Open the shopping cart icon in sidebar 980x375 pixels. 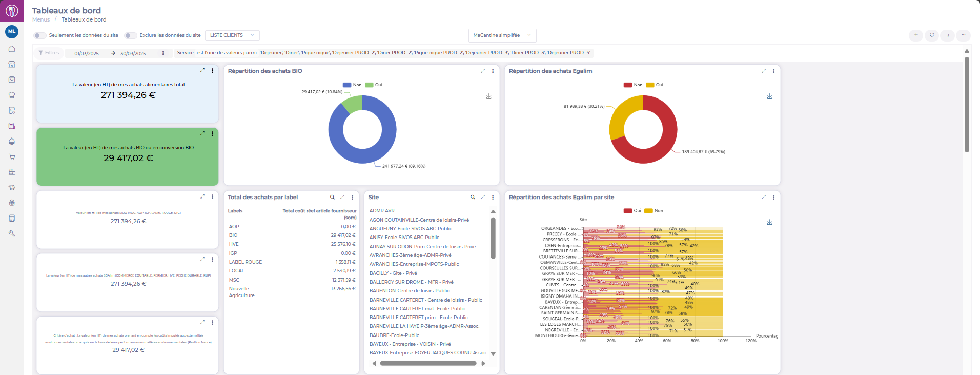coord(12,156)
